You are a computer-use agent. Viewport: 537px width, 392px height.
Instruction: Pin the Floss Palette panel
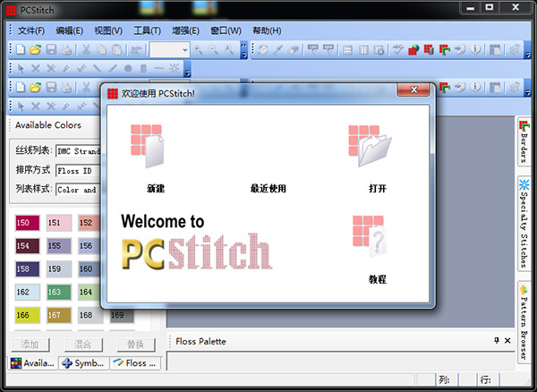point(497,340)
